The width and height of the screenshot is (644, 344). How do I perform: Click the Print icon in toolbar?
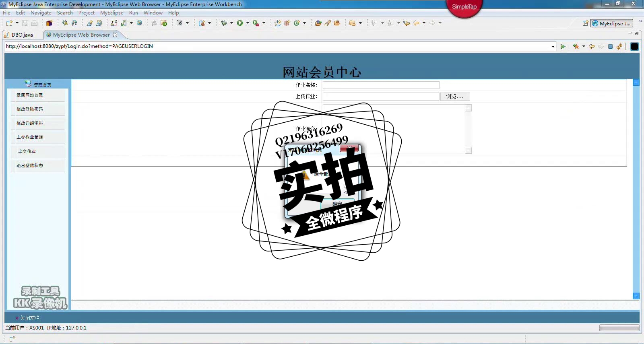[x=35, y=23]
